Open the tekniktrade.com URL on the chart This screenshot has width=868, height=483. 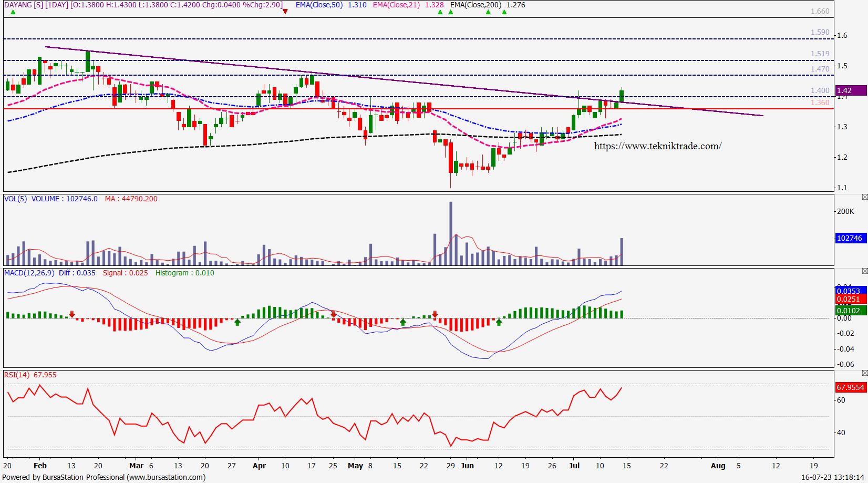[x=657, y=146]
